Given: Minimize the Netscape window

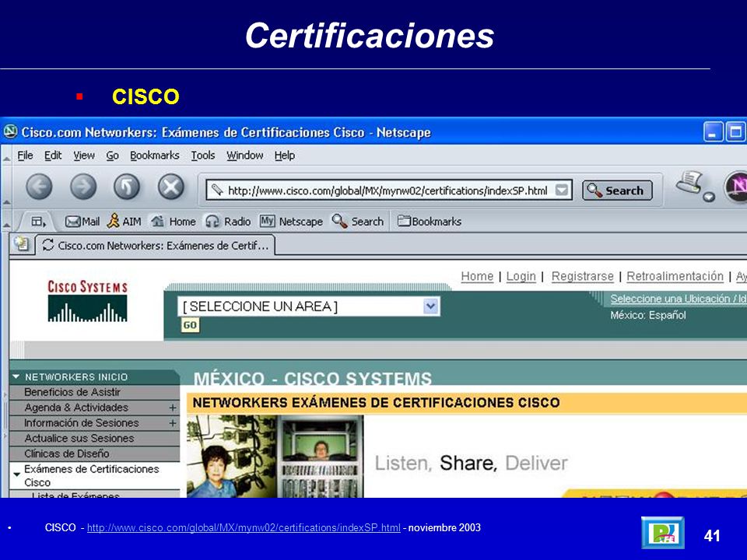Looking at the screenshot, I should point(714,132).
